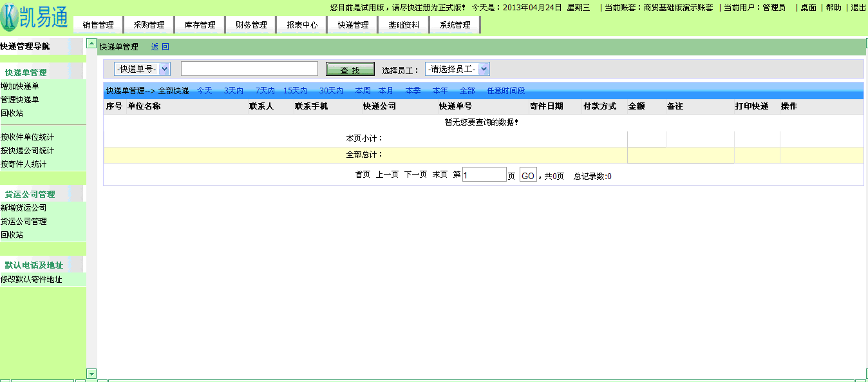Screen dimensions: 868x382
Task: Go to 首页 first page
Action: point(363,175)
